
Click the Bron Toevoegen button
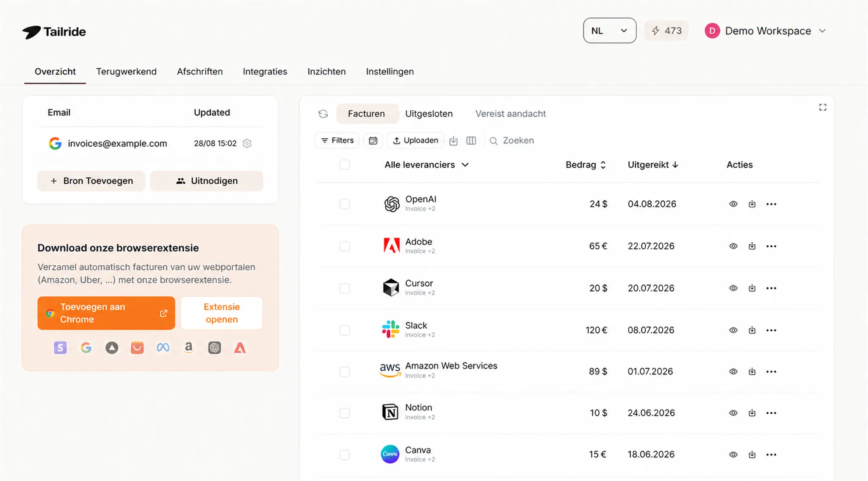91,181
